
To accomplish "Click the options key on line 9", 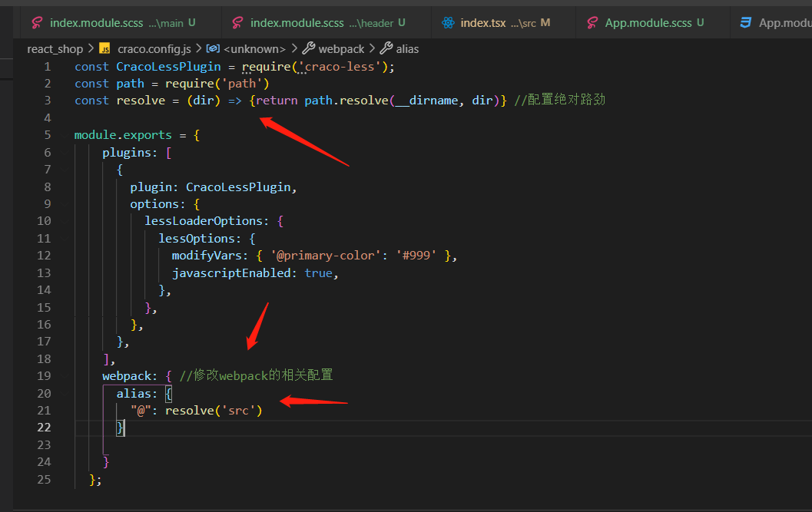I will pos(154,204).
